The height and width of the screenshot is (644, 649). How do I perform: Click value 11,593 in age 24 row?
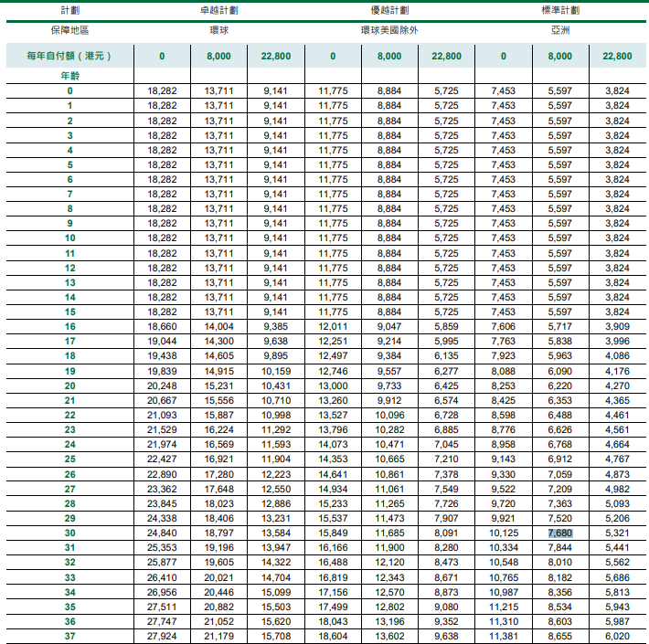click(x=276, y=444)
